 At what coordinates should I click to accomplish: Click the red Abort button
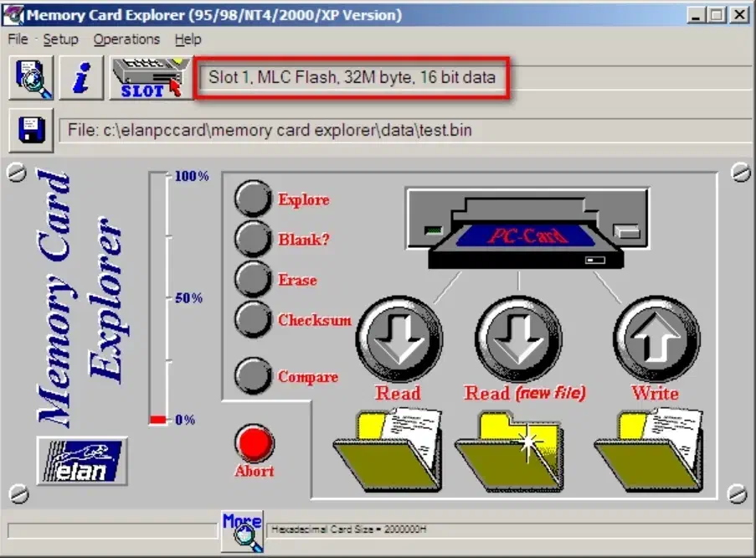tap(255, 442)
